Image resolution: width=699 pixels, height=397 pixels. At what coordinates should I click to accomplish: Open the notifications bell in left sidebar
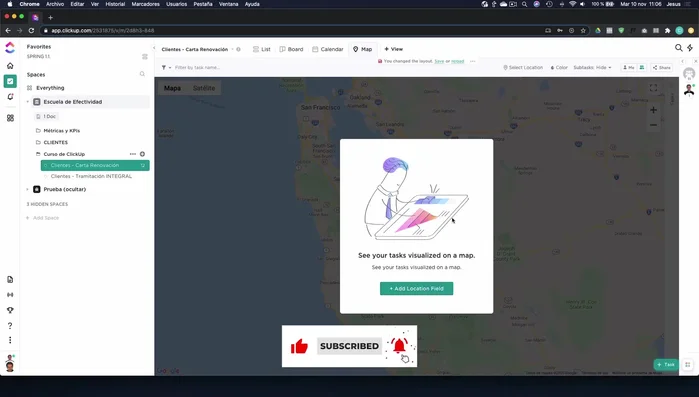(10, 97)
